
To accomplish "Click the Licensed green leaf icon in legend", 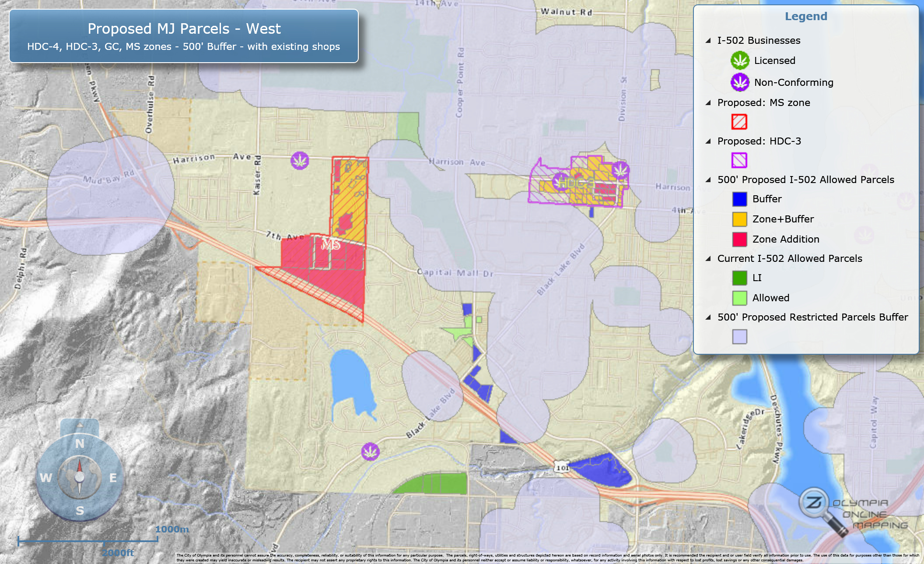I will coord(740,60).
